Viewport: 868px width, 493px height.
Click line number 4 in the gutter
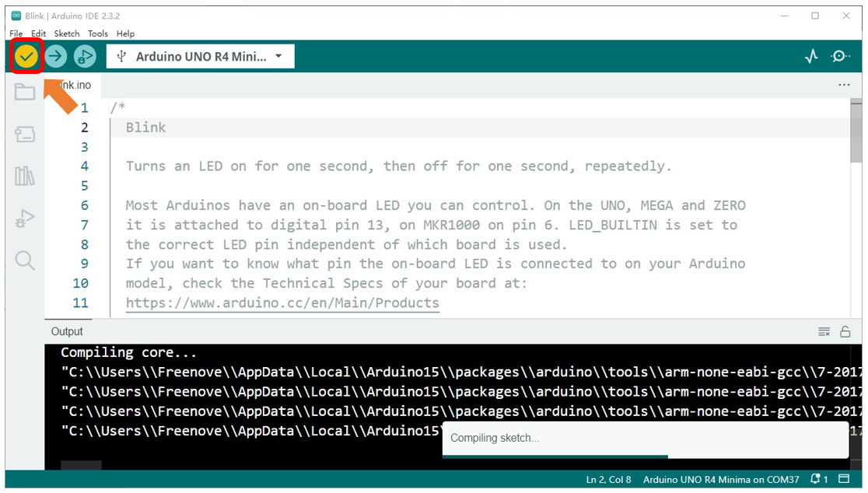[x=84, y=166]
